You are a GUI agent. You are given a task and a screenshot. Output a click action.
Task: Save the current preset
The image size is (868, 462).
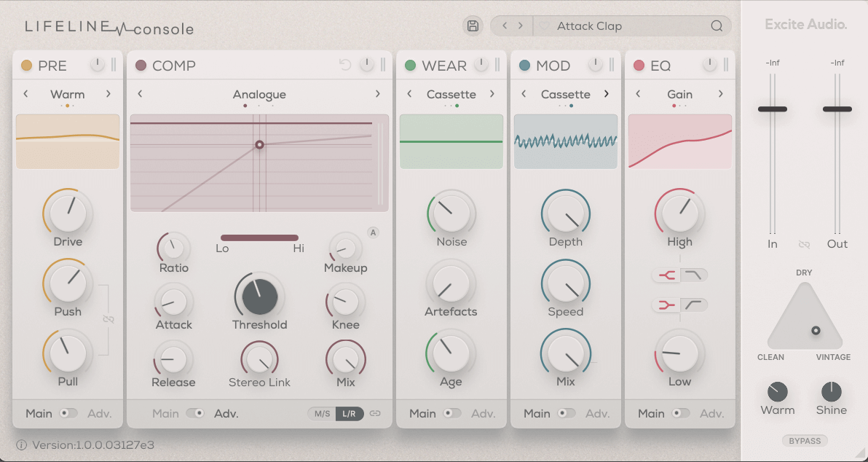[x=472, y=26]
